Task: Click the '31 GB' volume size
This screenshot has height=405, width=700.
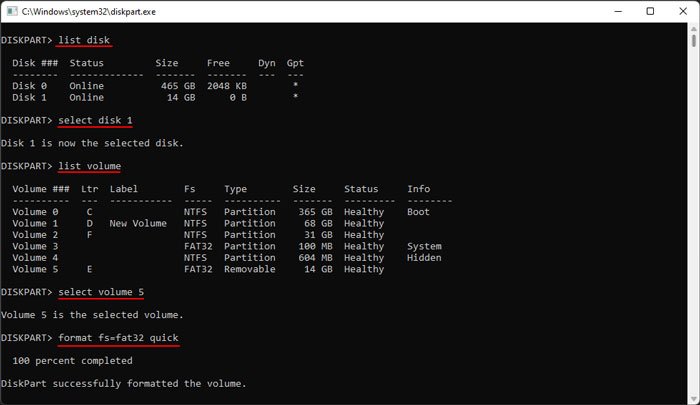Action: [x=318, y=235]
